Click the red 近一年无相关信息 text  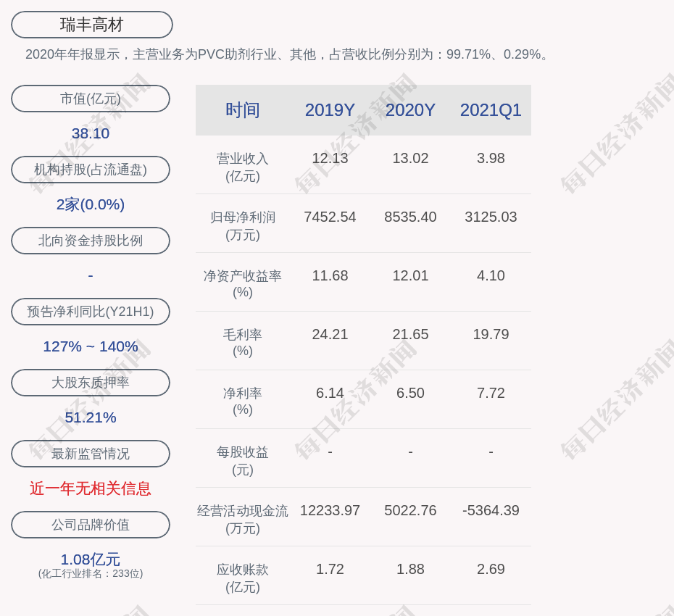[x=91, y=488]
